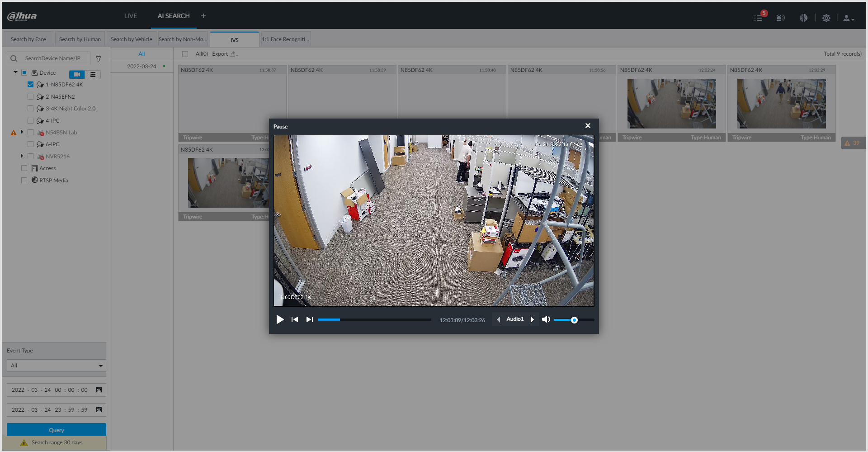The image size is (868, 452).
Task: Open the orange alarm count indicator
Action: 853,143
